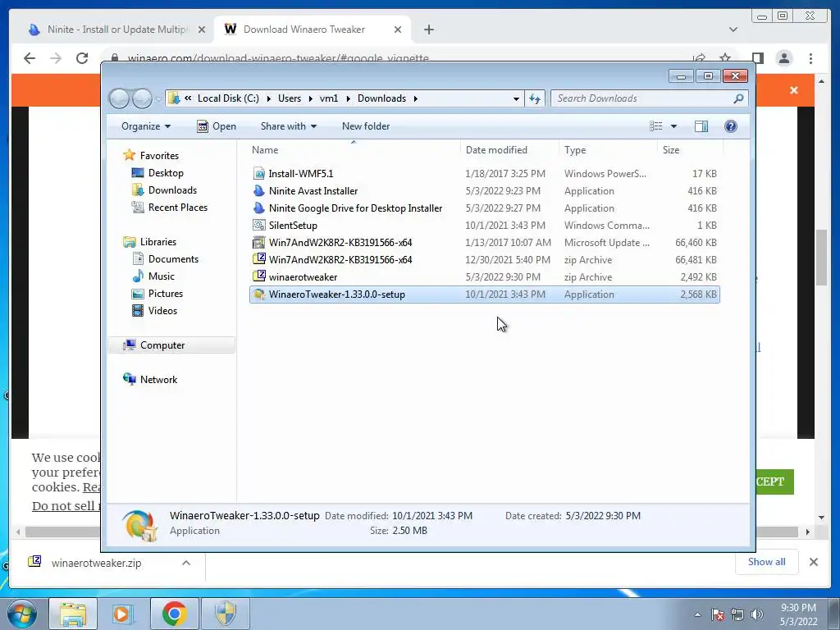This screenshot has width=840, height=630.
Task: Open Chrome three-dot menu
Action: click(810, 58)
